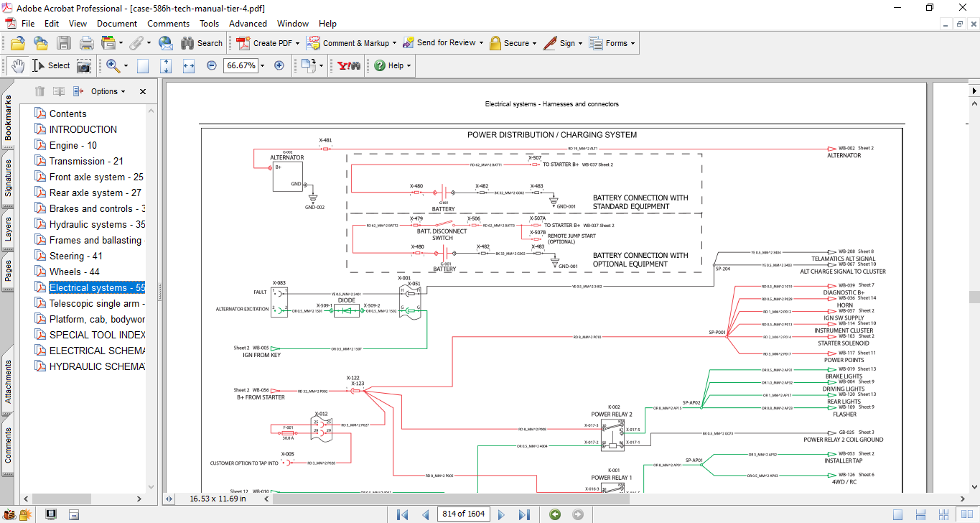Image resolution: width=980 pixels, height=523 pixels.
Task: Click the Fit Width icon
Action: [189, 65]
